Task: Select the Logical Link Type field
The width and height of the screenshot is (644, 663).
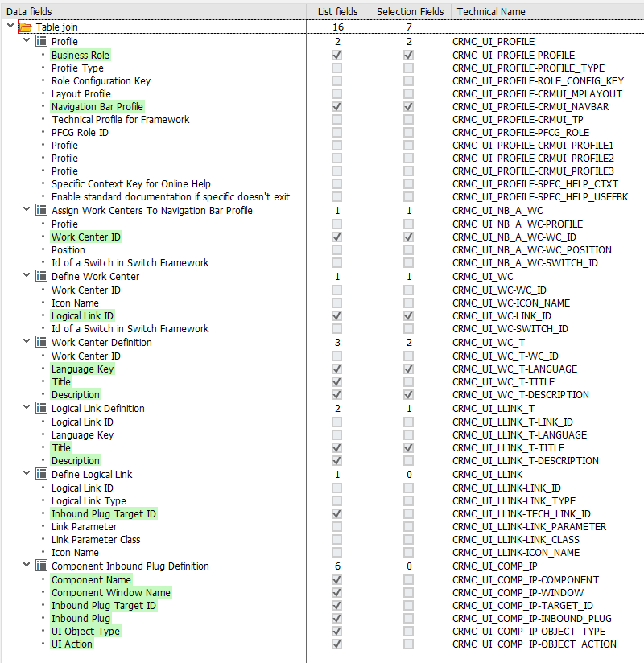Action: point(89,501)
